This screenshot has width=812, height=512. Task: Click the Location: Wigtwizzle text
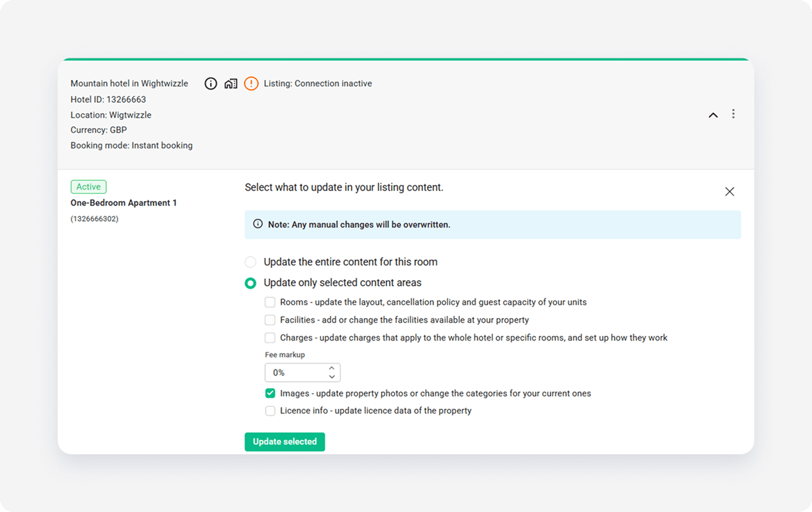point(111,115)
